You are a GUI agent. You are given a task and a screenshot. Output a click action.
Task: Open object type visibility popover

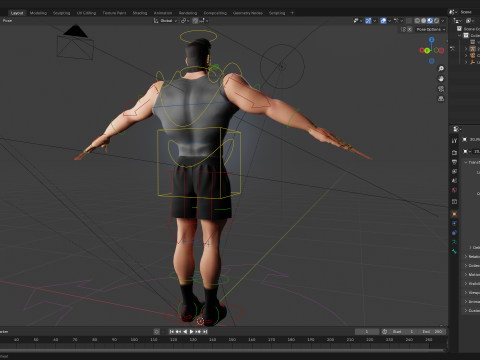tap(358, 21)
